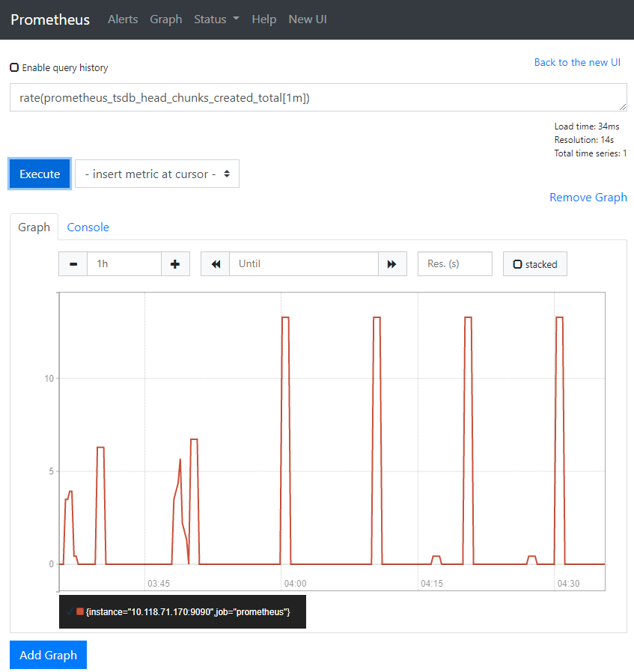Focus the Until end-time input field
This screenshot has height=672, width=634.
click(304, 264)
